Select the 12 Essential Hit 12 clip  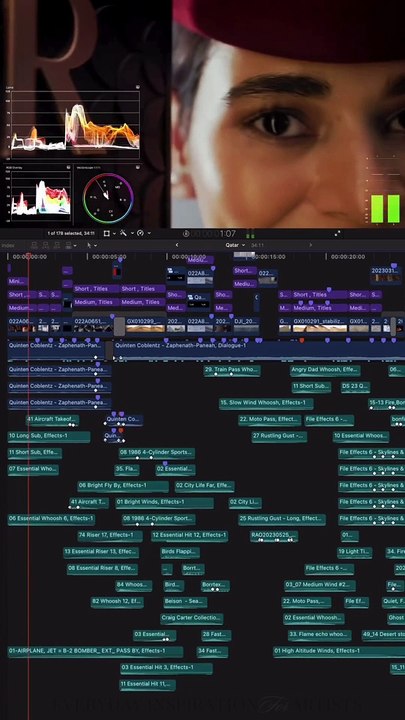tap(190, 536)
